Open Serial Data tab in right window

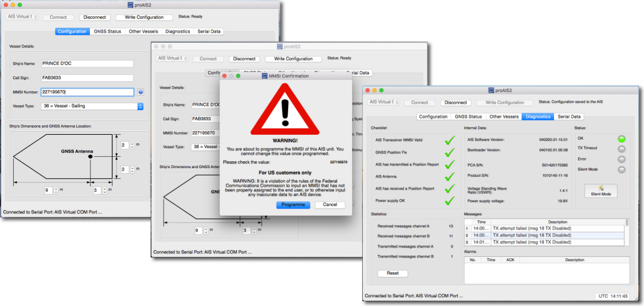(x=569, y=116)
